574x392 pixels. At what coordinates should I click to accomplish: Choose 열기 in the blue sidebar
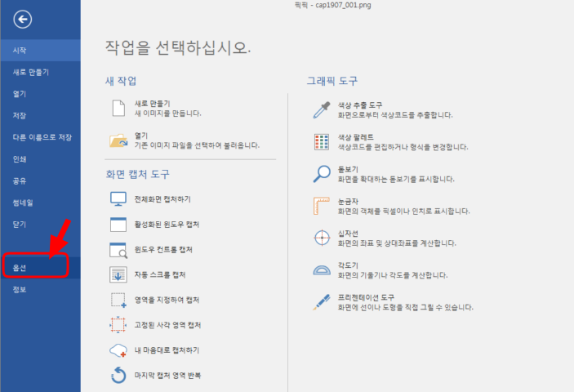pos(40,94)
